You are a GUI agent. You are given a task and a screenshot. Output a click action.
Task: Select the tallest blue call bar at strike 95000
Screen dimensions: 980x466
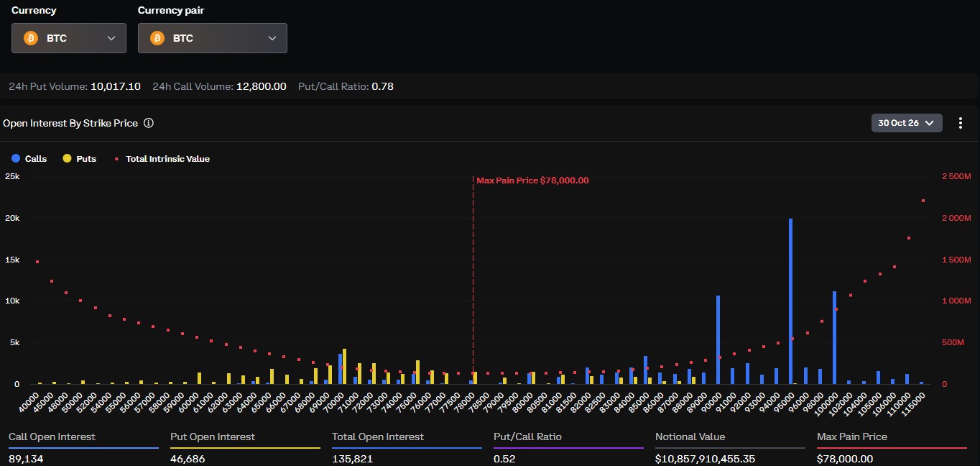point(791,301)
